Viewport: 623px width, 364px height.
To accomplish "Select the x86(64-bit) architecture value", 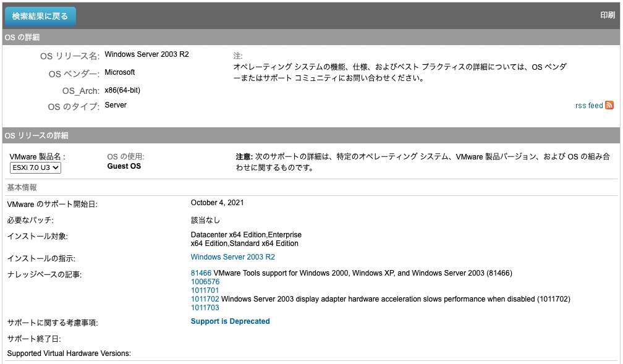I will 122,90.
